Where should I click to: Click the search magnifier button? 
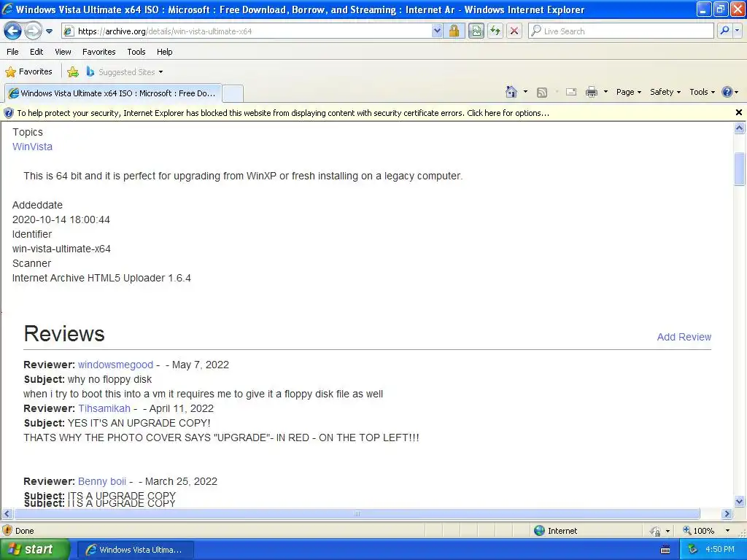click(x=724, y=31)
